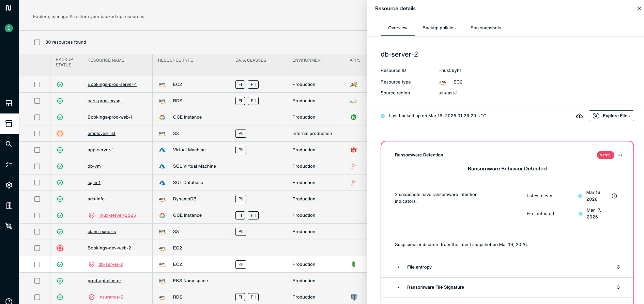Click the PII tag on app-server-1 row
The image size is (644, 304).
coord(241,150)
